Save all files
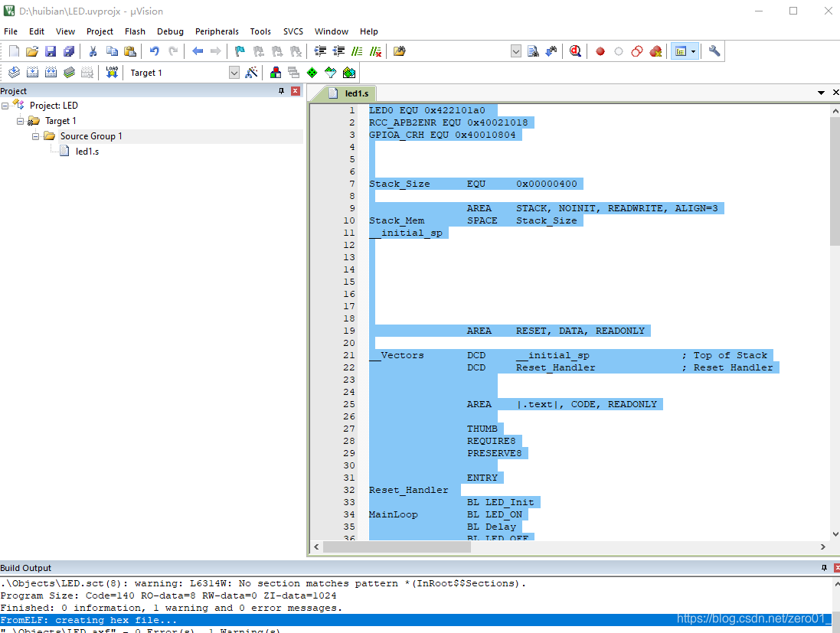Screen dimensions: 840x633 pos(69,51)
